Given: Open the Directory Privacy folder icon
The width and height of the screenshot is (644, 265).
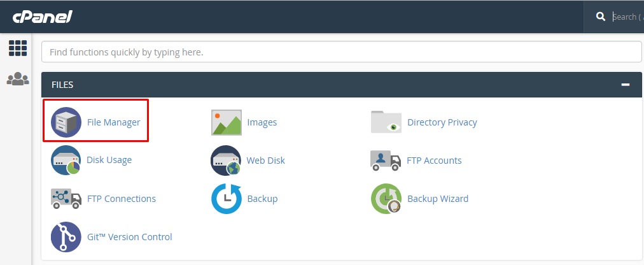Looking at the screenshot, I should pyautogui.click(x=386, y=122).
